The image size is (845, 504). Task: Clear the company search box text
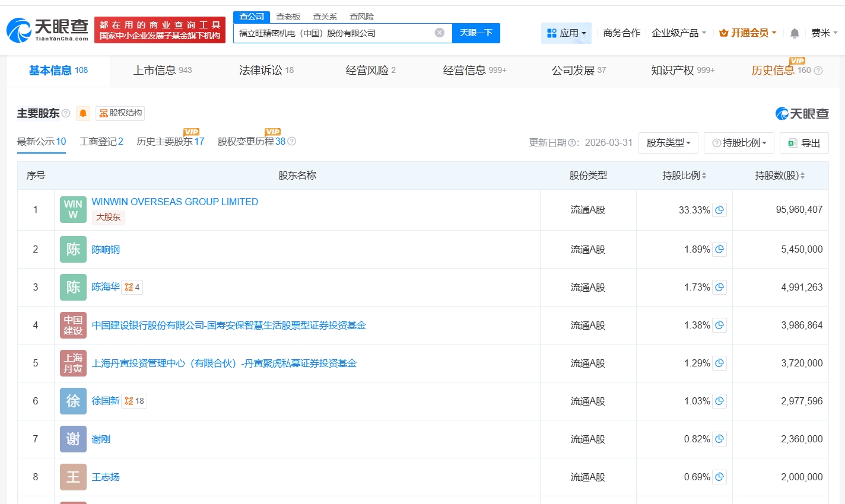(x=440, y=33)
